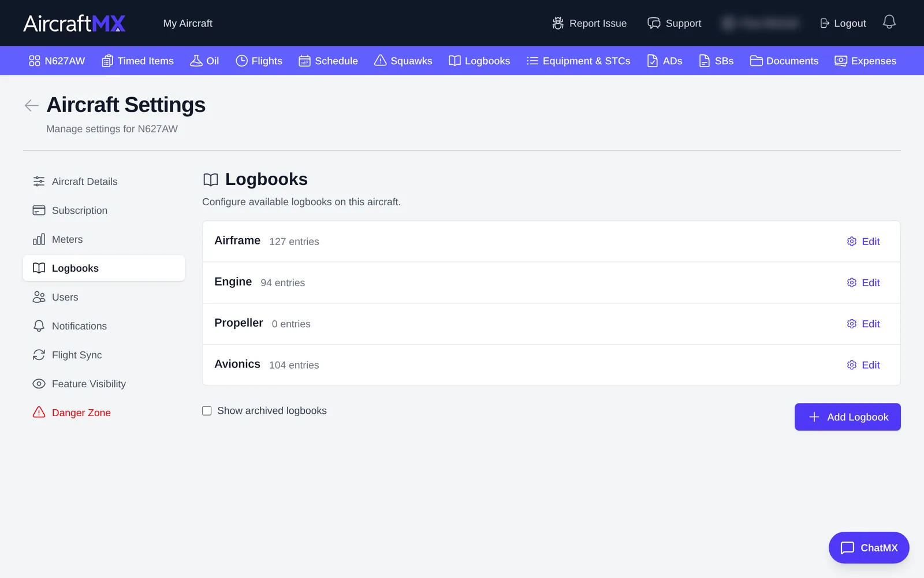Image resolution: width=924 pixels, height=578 pixels.
Task: Click the '104 entries' Avionics text
Action: pos(294,365)
